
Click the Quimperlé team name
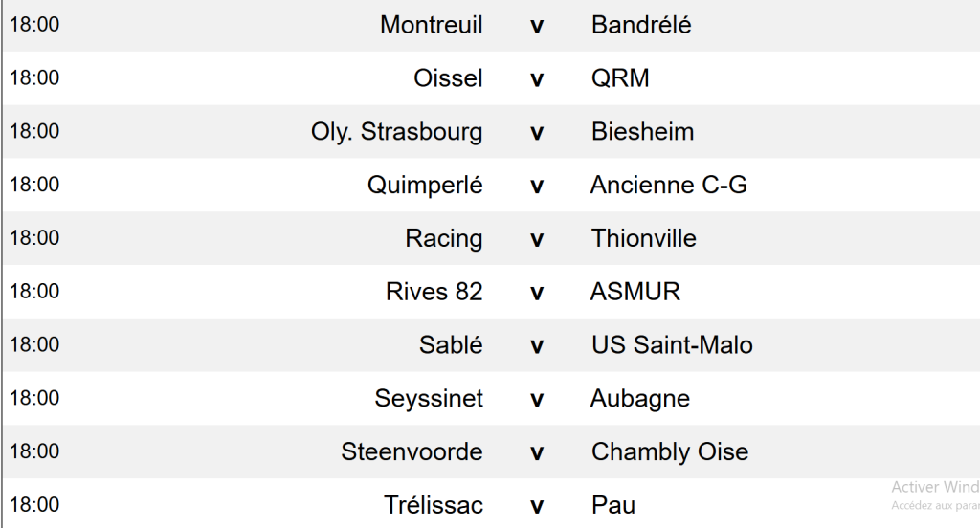425,186
